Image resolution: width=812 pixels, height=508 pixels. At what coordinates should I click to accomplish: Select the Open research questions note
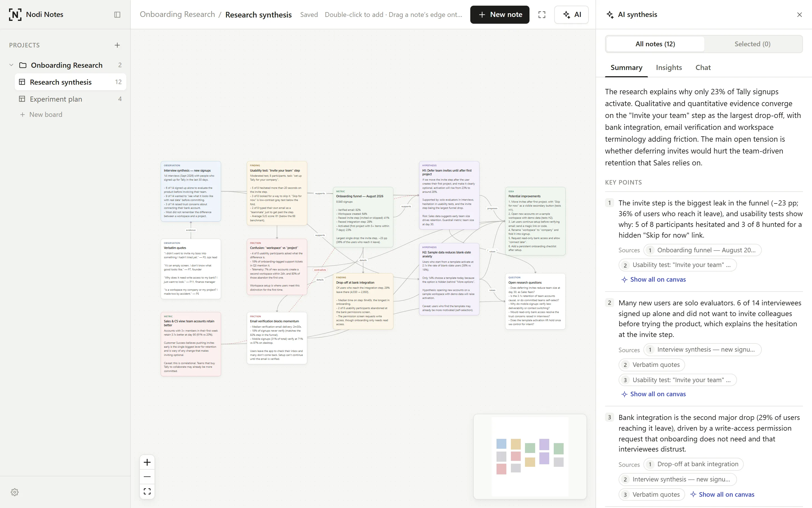[x=535, y=301]
